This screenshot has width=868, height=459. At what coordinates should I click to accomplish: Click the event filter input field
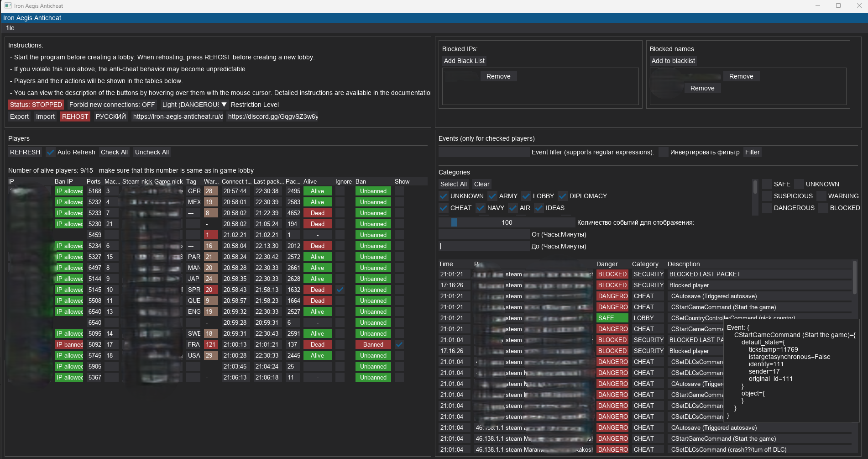pos(484,152)
